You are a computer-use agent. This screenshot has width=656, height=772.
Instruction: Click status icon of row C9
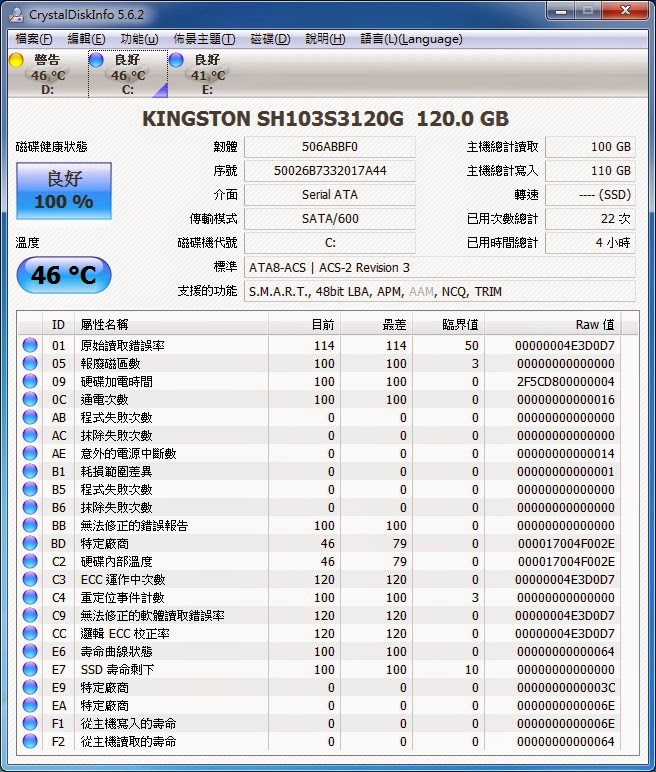click(30, 614)
